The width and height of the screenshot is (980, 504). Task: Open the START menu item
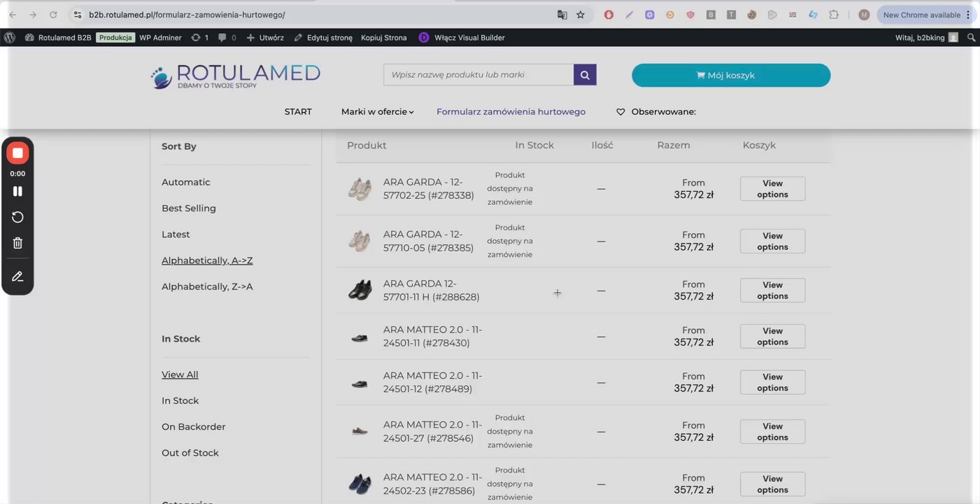(298, 112)
